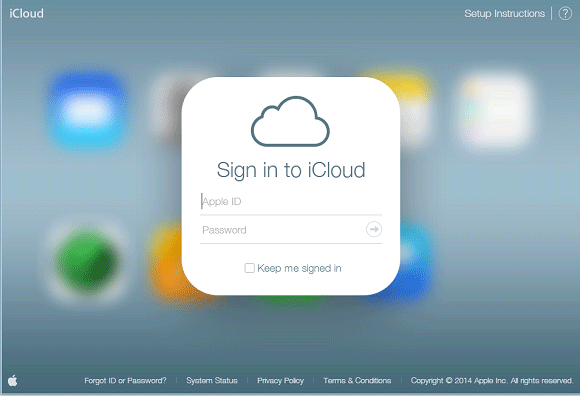The width and height of the screenshot is (580, 396).
Task: Open Terms & Conditions link
Action: click(357, 380)
